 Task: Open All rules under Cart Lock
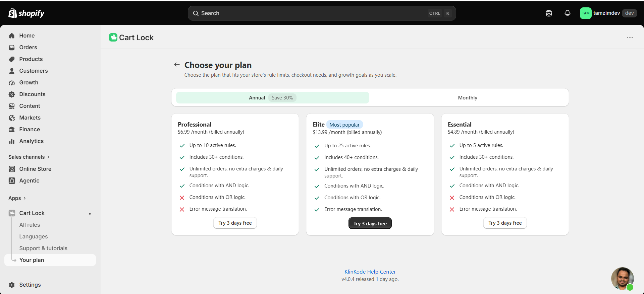(x=30, y=225)
